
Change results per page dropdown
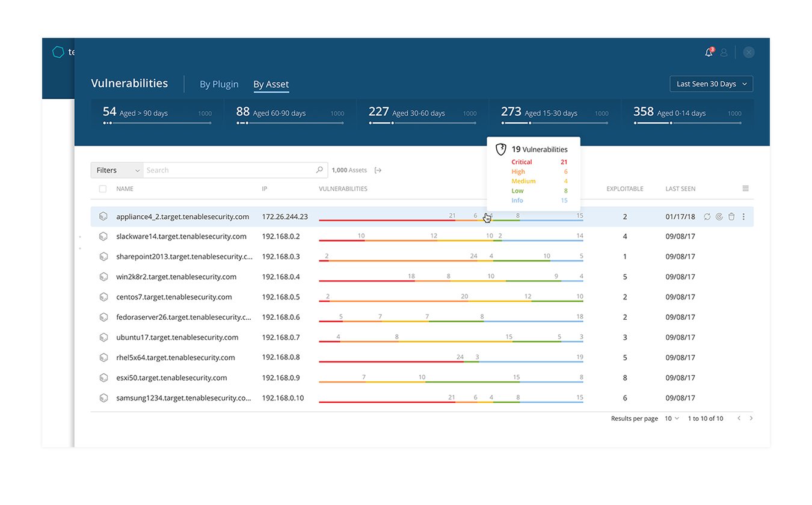pyautogui.click(x=672, y=418)
